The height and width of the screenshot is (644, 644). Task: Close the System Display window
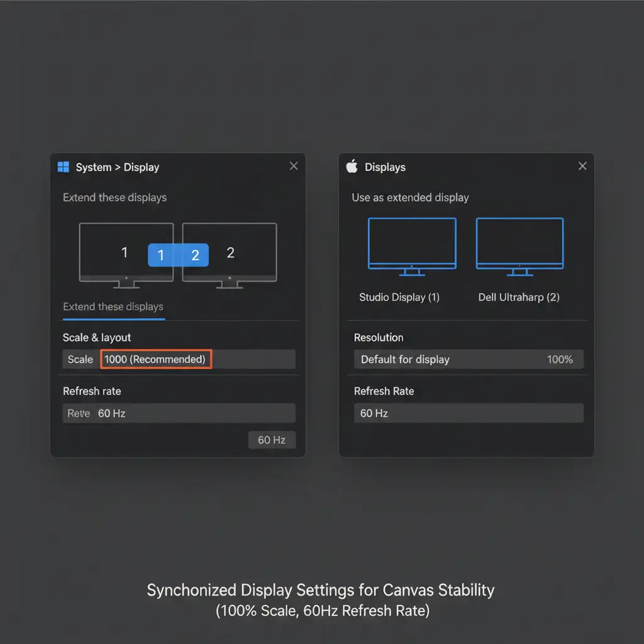click(x=294, y=166)
